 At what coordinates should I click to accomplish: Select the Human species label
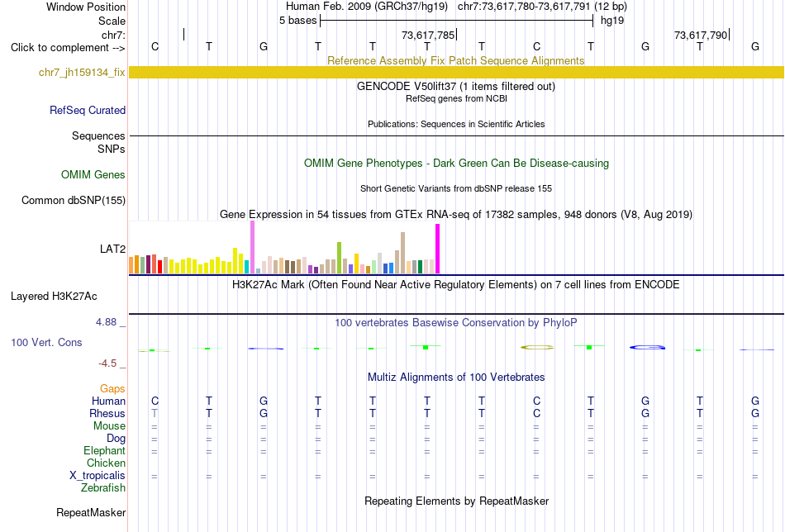[108, 401]
